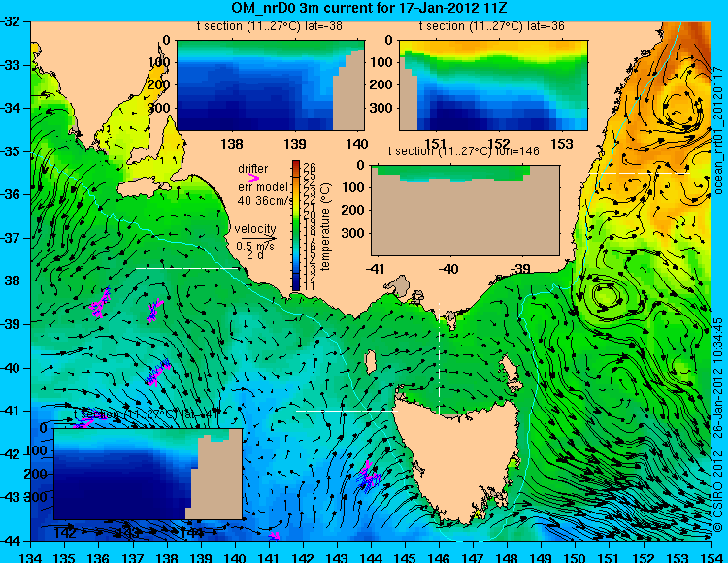Click the 'err model' legend text
Image resolution: width=728 pixels, height=563 pixels.
tap(263, 186)
